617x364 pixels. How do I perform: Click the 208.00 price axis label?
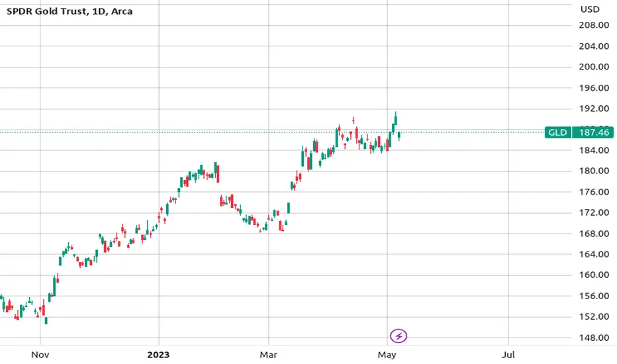tap(594, 25)
